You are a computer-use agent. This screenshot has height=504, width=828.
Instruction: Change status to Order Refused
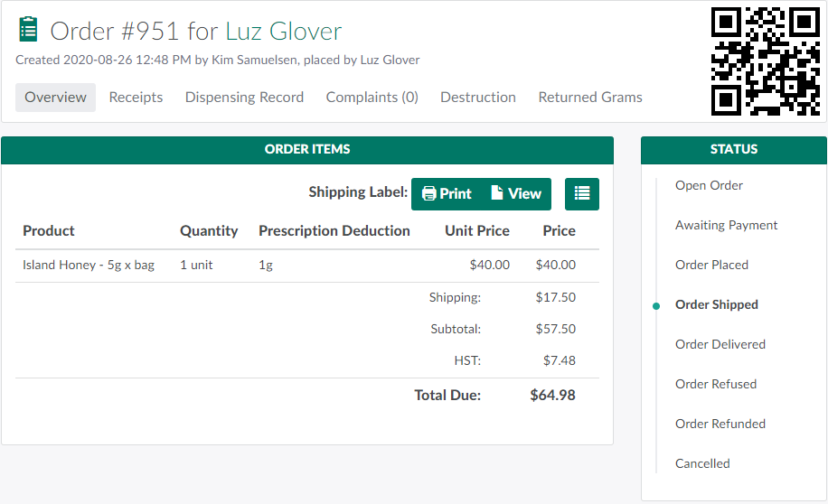pyautogui.click(x=715, y=384)
